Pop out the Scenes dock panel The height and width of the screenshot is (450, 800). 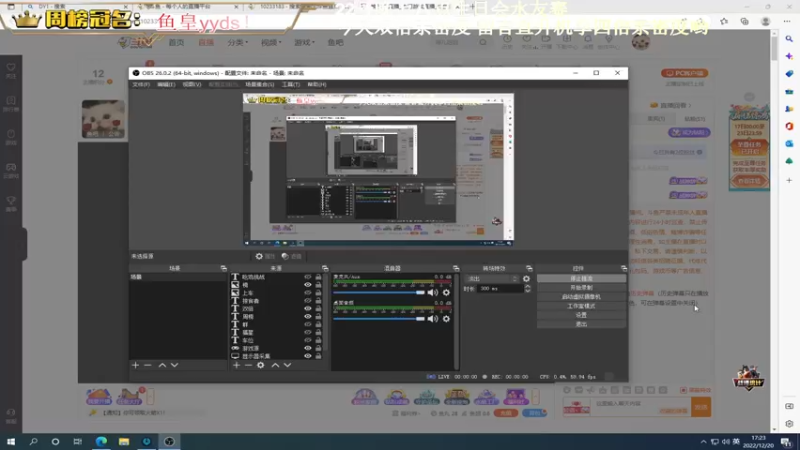(223, 268)
